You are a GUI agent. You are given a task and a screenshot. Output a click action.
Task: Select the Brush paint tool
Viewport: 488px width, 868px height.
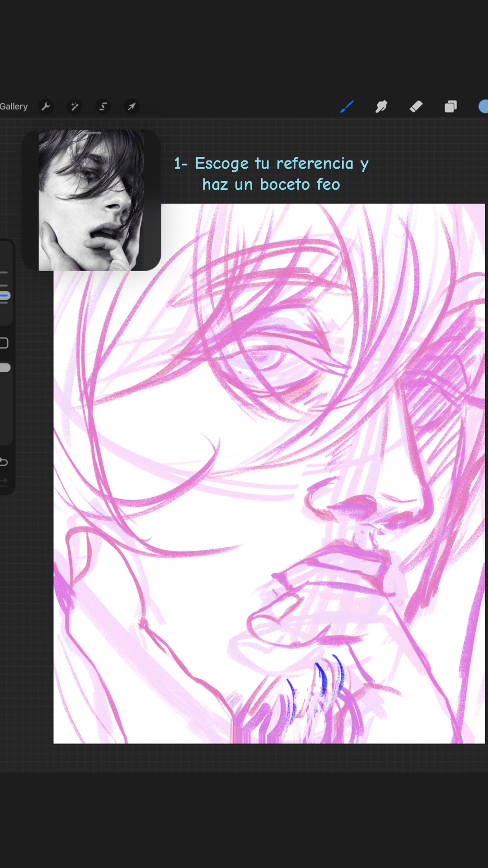pyautogui.click(x=347, y=107)
